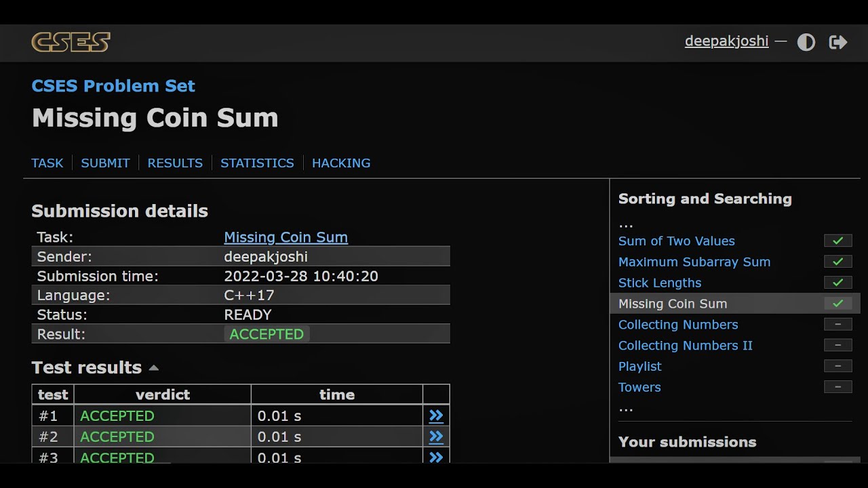Click dash status icon for Towers
Screen dimensions: 868x488
pyautogui.click(x=838, y=388)
